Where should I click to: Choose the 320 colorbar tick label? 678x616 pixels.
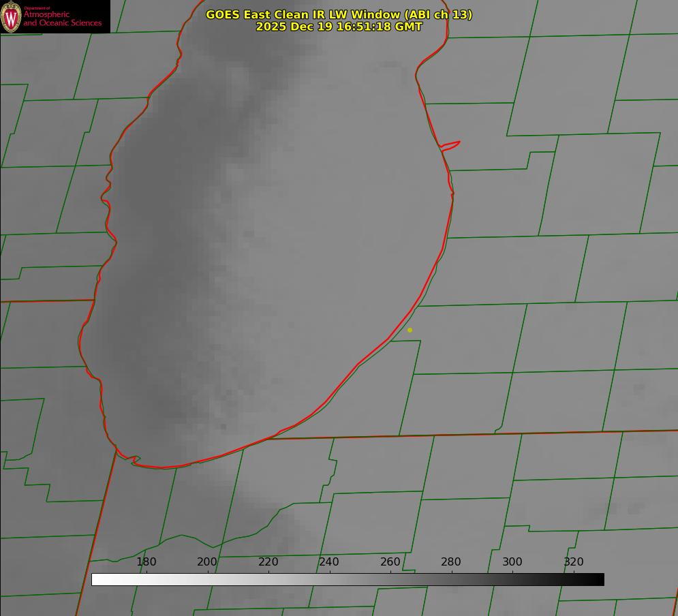574,561
